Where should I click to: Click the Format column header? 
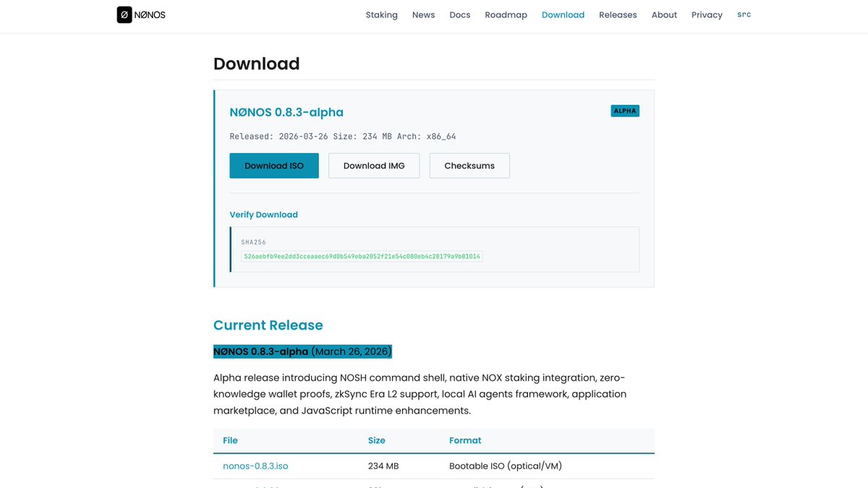465,440
